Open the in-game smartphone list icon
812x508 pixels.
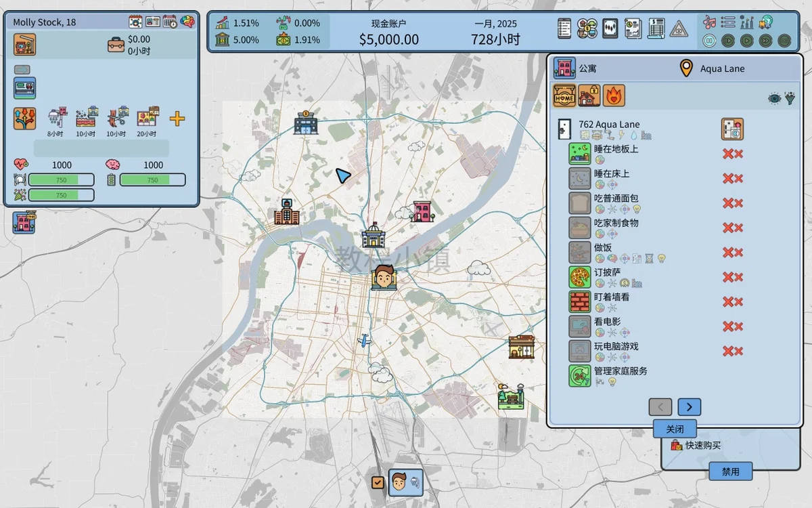pyautogui.click(x=565, y=28)
